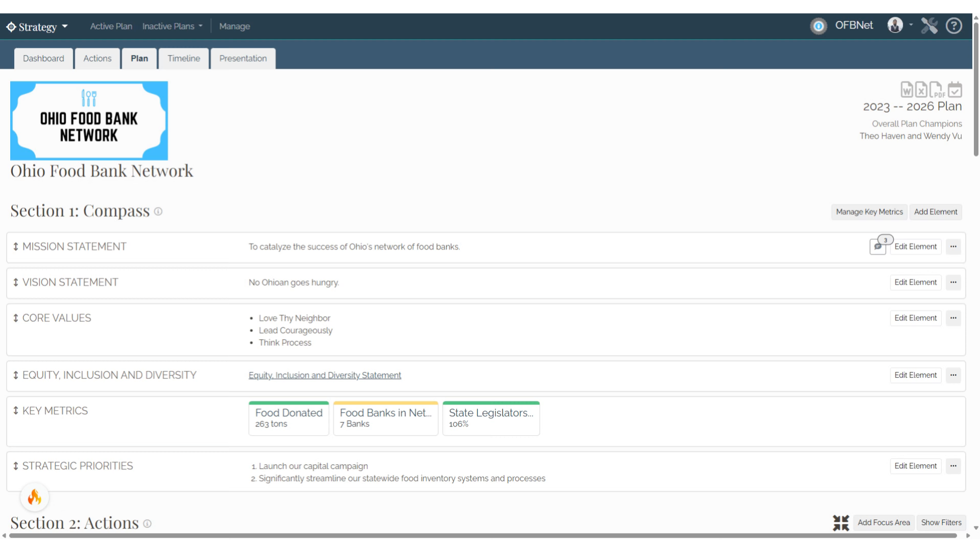Select the Plan tab
The image size is (980, 551).
(139, 58)
